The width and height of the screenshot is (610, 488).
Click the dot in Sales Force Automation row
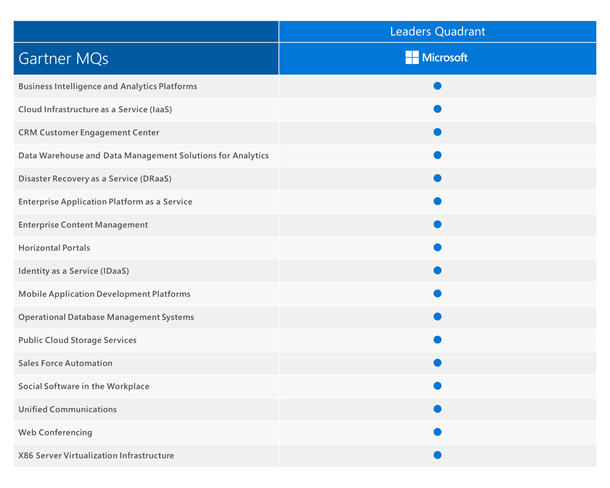[x=437, y=363]
